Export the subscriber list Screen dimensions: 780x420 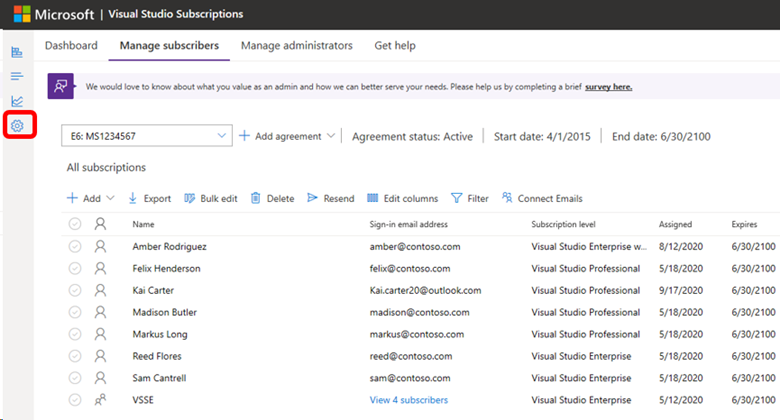tap(150, 199)
